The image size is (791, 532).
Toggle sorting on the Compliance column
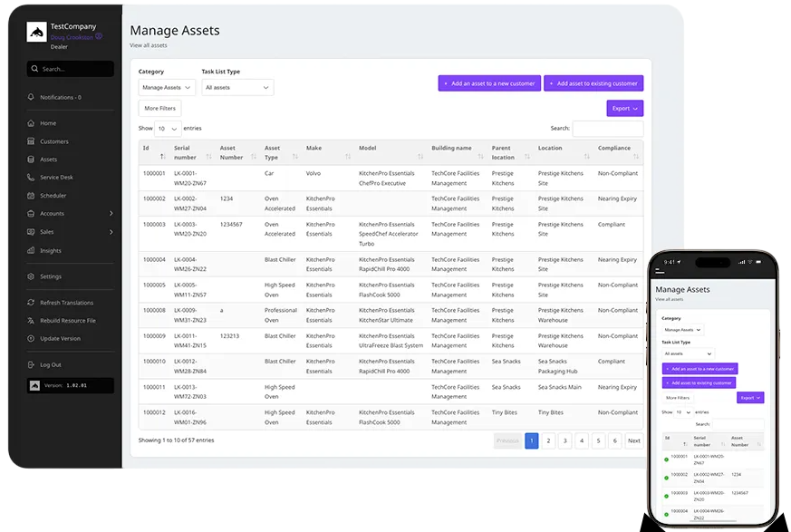[636, 157]
